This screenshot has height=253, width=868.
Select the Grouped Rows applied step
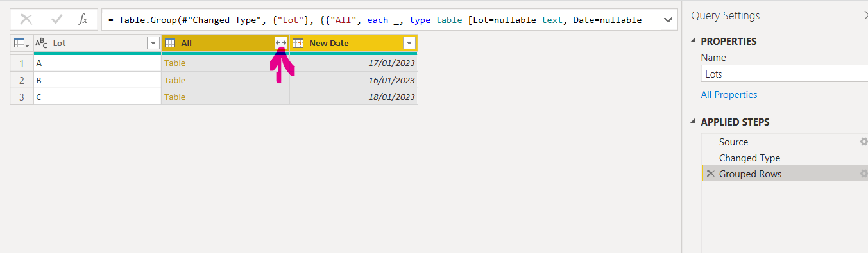(x=750, y=174)
